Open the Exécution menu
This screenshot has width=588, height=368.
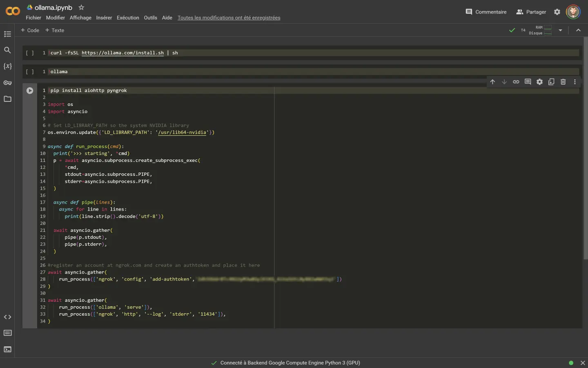pyautogui.click(x=128, y=18)
